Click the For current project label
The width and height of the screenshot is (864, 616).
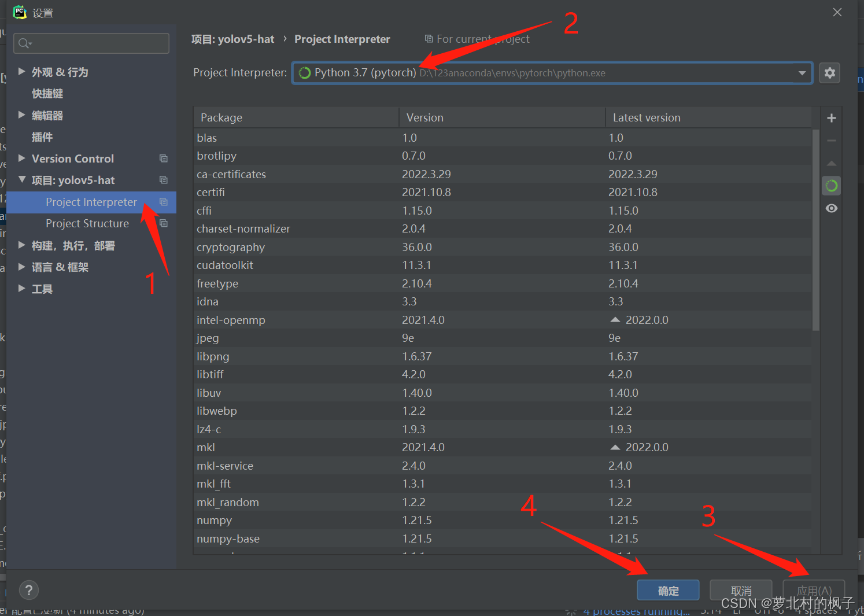(x=483, y=39)
